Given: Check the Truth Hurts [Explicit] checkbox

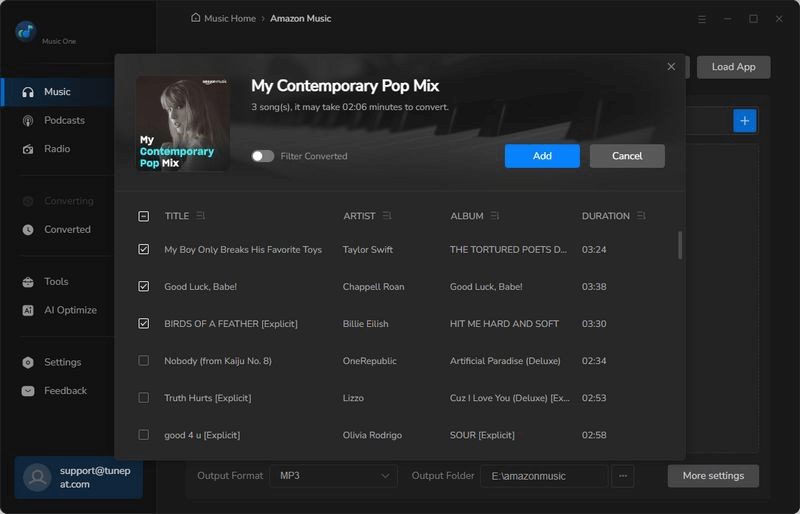Looking at the screenshot, I should click(x=144, y=398).
